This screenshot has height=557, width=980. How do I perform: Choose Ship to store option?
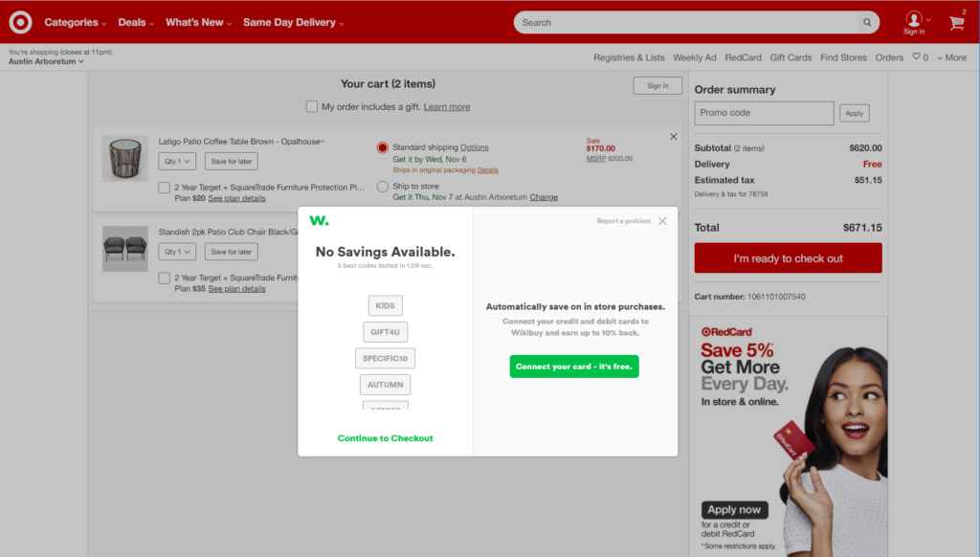(x=383, y=187)
